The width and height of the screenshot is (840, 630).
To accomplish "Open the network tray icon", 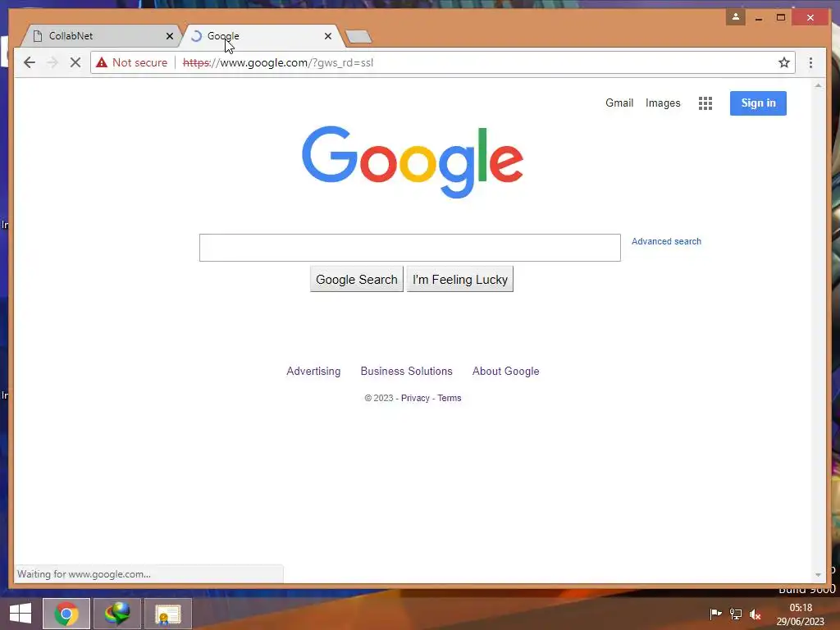I will point(736,614).
